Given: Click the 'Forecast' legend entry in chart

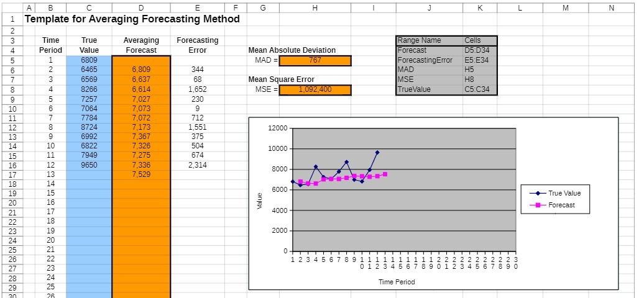Looking at the screenshot, I should [x=553, y=205].
